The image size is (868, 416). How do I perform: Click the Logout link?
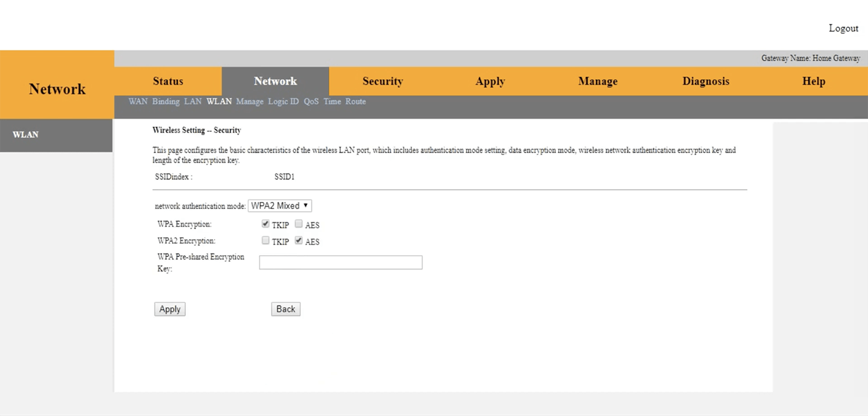tap(843, 28)
